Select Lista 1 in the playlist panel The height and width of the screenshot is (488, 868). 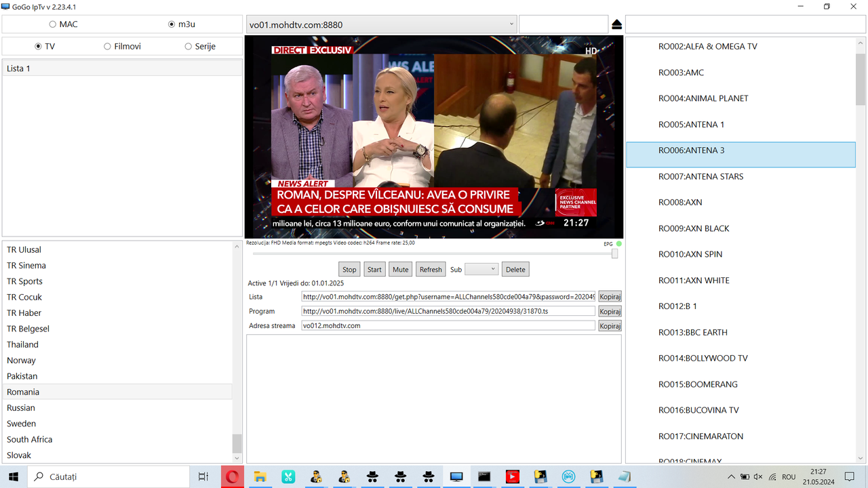[122, 68]
